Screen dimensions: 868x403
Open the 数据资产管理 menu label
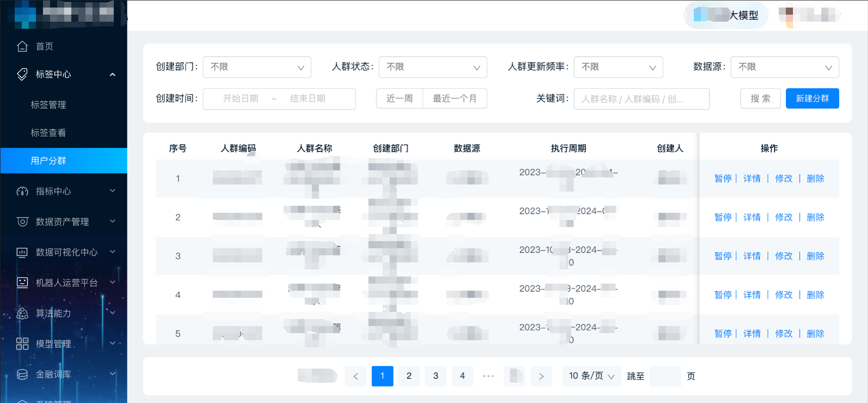click(x=62, y=221)
